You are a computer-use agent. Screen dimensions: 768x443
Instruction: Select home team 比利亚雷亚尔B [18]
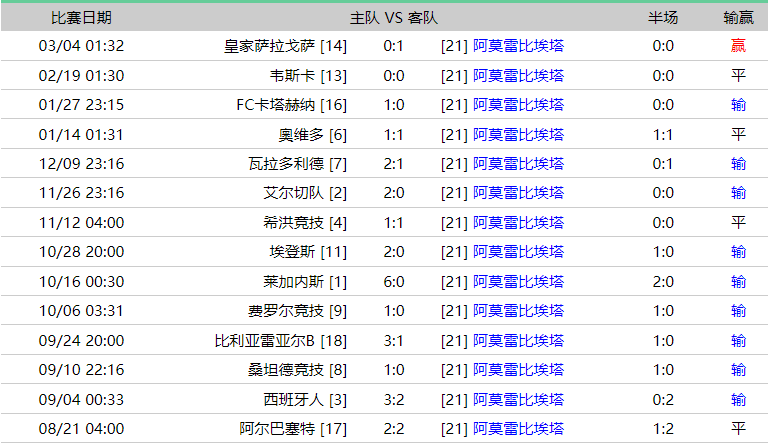[281, 341]
